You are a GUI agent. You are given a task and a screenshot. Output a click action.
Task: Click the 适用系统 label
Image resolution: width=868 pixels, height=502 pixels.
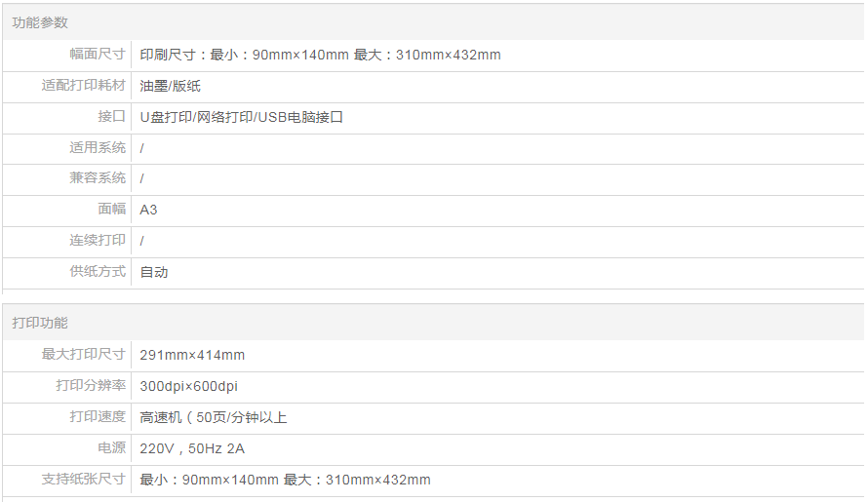(98, 148)
